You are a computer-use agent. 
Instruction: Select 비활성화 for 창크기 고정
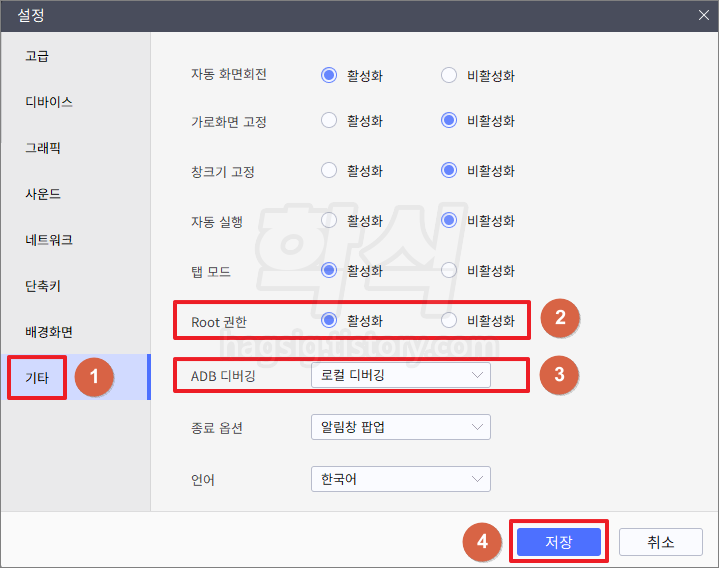[448, 170]
